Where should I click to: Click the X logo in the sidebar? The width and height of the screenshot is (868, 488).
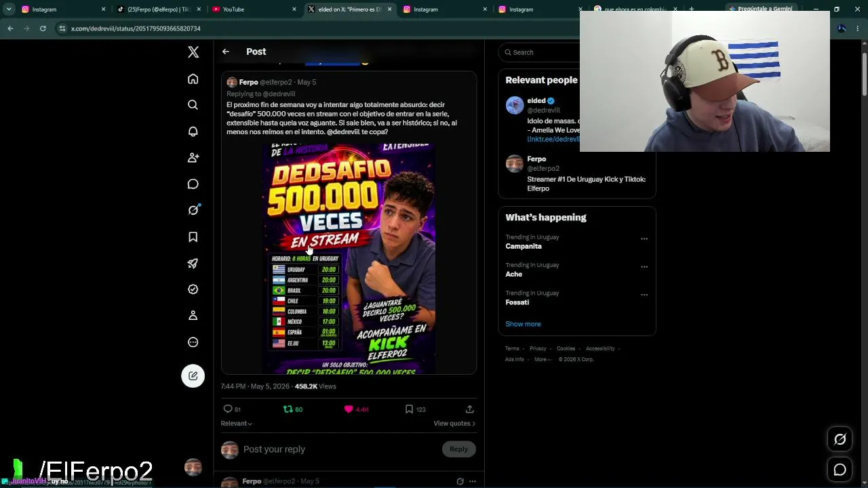click(193, 52)
